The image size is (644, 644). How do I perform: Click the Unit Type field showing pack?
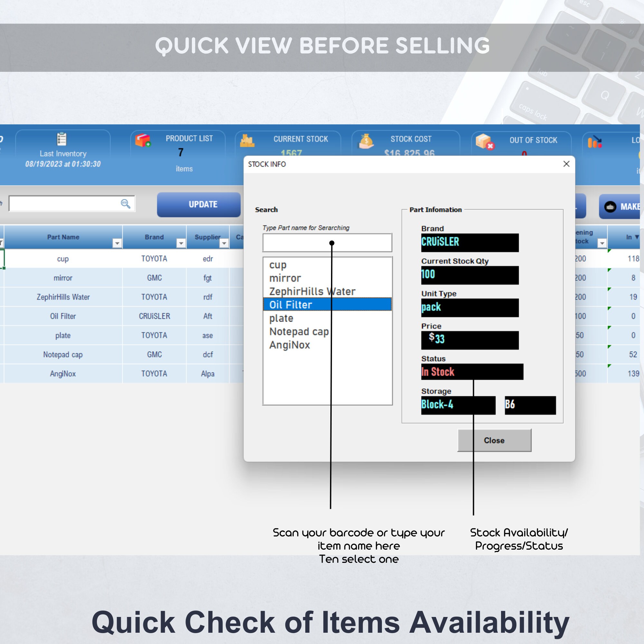point(470,308)
